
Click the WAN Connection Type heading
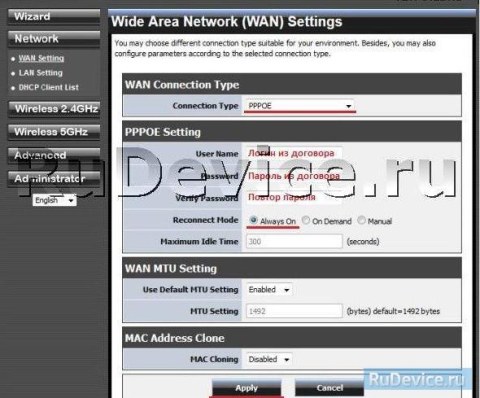182,85
